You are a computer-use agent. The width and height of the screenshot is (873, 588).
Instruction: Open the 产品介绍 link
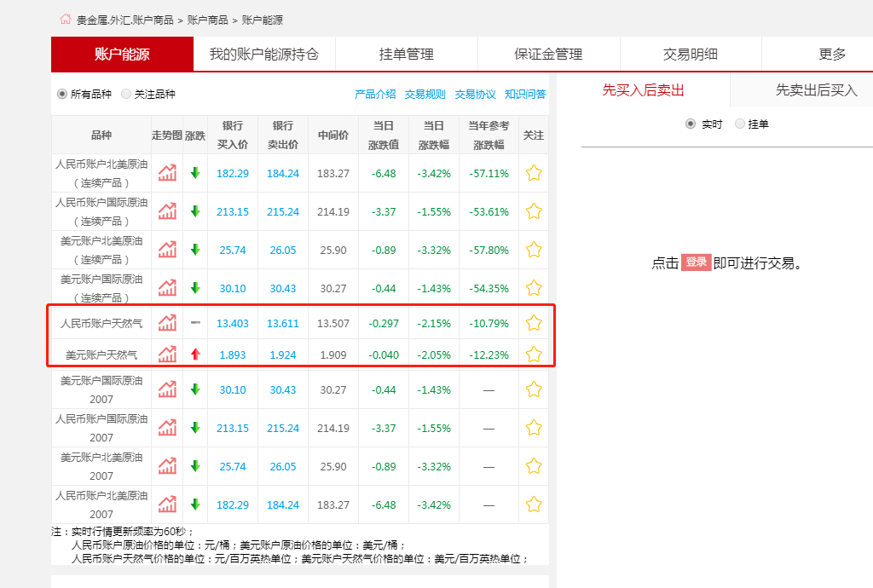click(375, 94)
